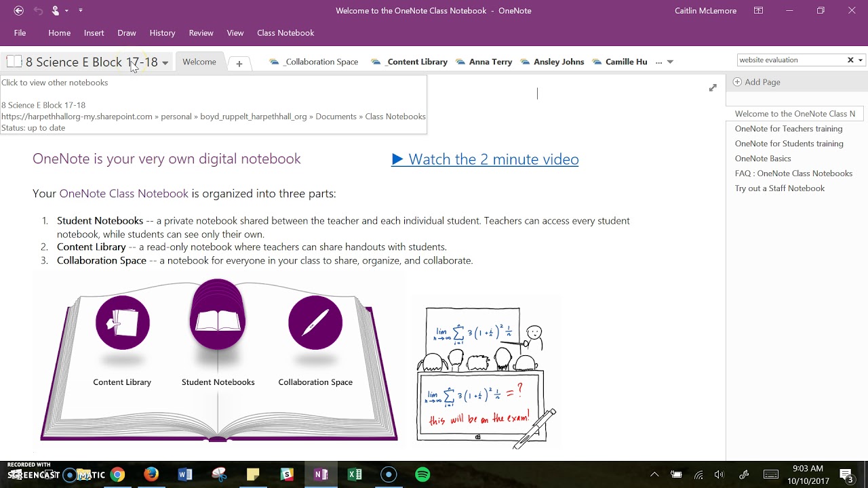Open the Anna Terry section group
868x488 pixels.
484,62
